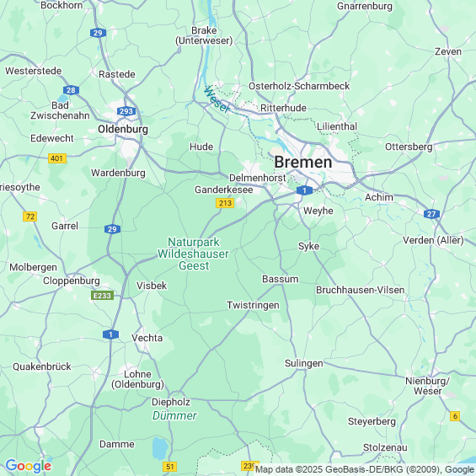Screen dimensions: 476x476
Task: Click the A27 highway shield near Achim
Action: [x=431, y=214]
